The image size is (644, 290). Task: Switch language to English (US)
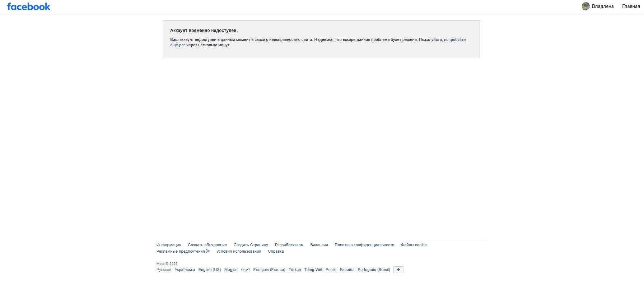(x=210, y=270)
